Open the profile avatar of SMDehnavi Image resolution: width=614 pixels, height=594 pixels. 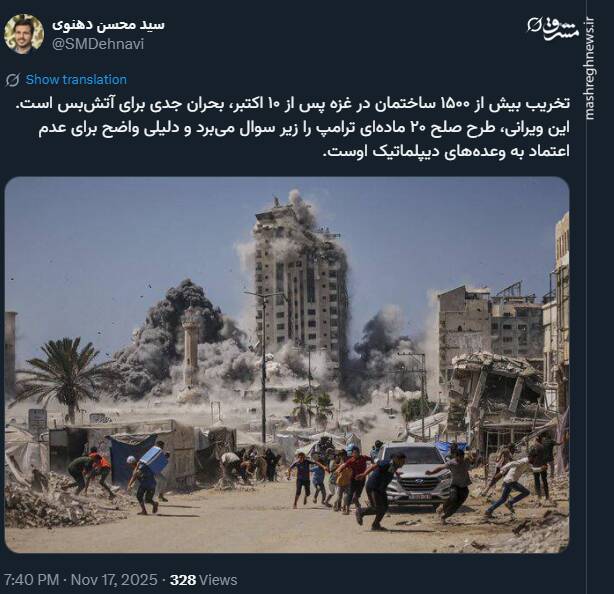tap(24, 34)
